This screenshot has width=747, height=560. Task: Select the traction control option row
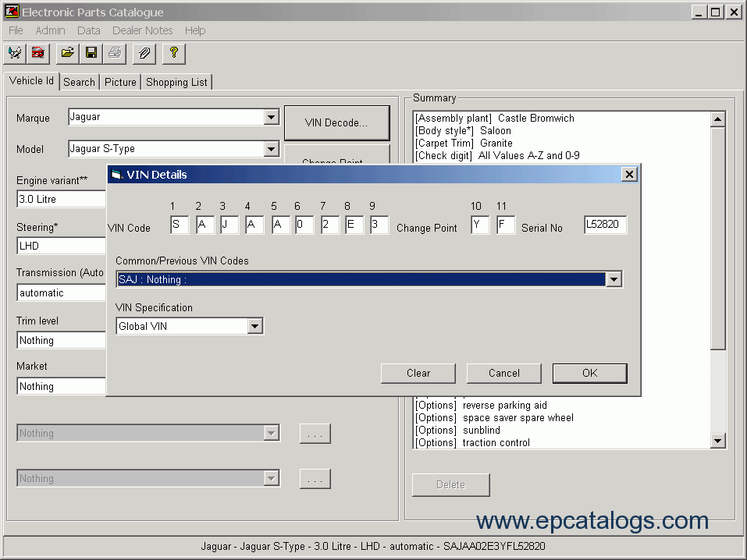472,442
